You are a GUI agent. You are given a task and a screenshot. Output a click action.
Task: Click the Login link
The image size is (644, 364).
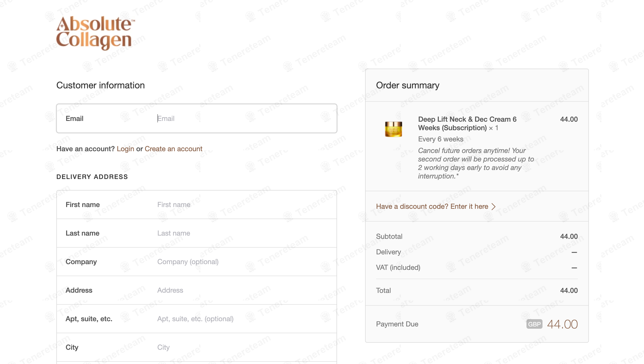pyautogui.click(x=125, y=149)
